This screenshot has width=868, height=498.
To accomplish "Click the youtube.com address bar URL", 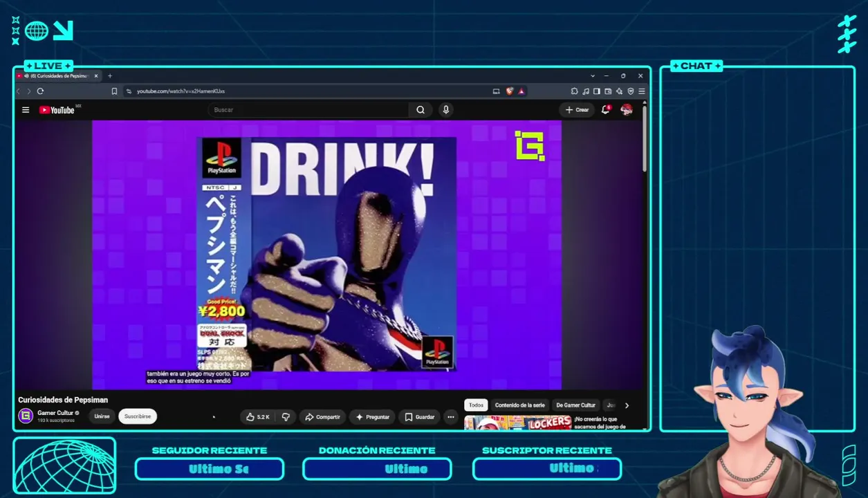I will [181, 91].
